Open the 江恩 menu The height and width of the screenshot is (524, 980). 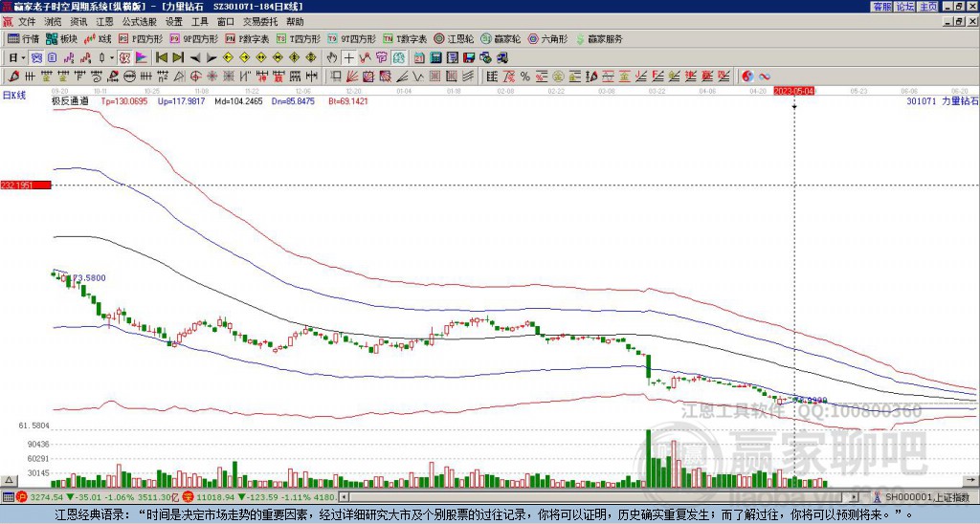coord(104,22)
